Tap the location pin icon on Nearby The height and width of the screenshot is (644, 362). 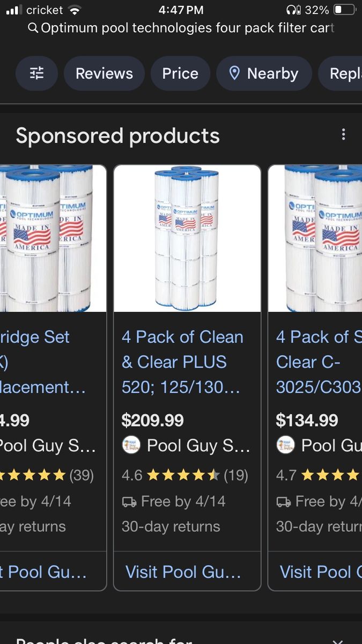[234, 73]
